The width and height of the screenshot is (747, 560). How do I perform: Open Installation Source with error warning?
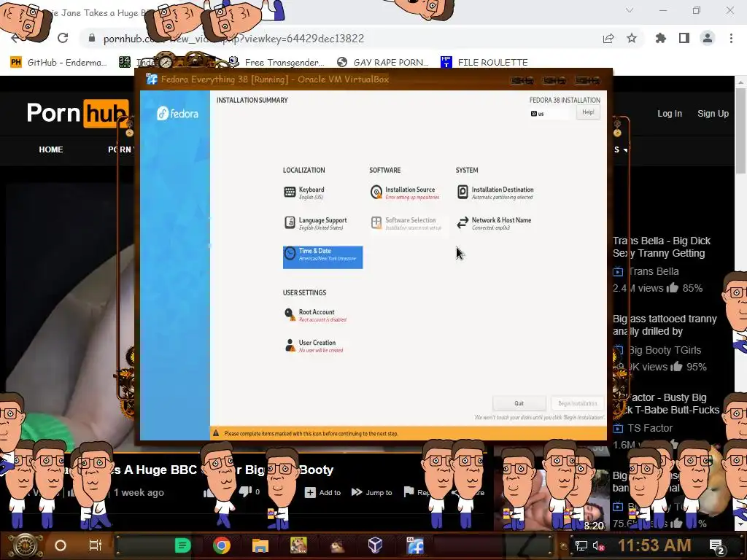[x=405, y=192]
